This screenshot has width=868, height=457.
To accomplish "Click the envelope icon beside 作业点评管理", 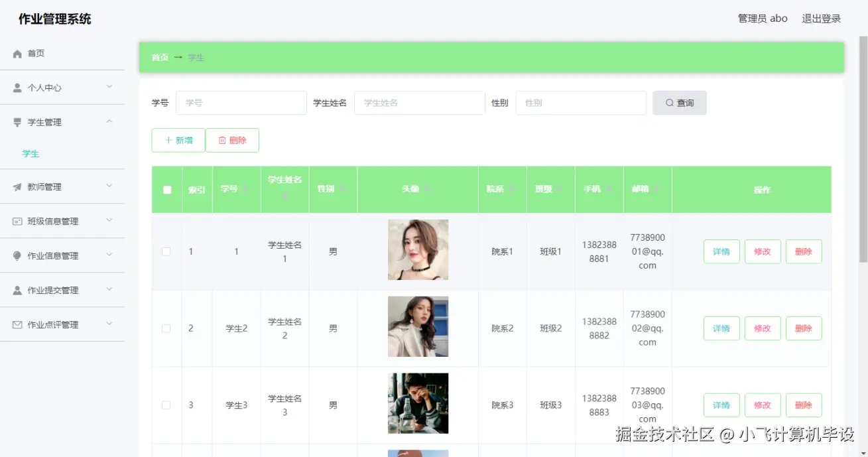I will click(x=17, y=325).
